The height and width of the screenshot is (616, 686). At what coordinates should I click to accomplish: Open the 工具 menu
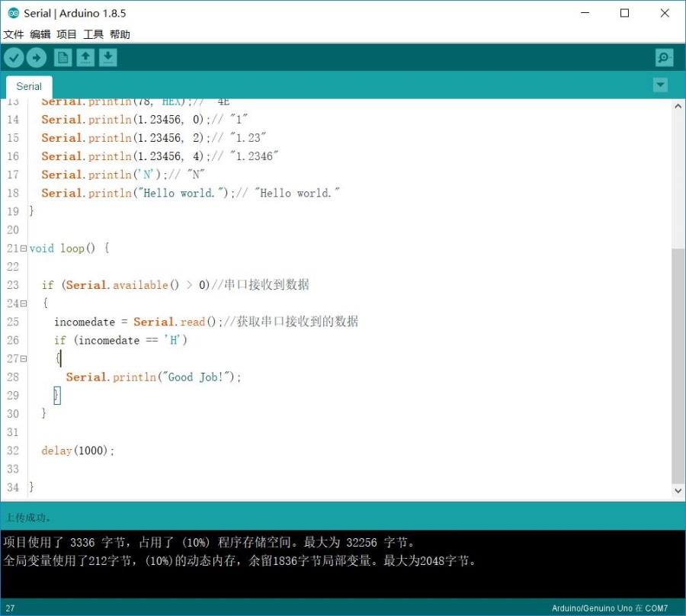[x=93, y=34]
